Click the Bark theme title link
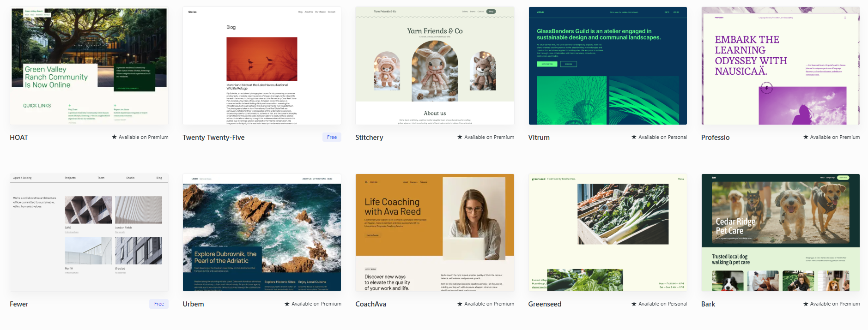This screenshot has width=868, height=330. [708, 304]
